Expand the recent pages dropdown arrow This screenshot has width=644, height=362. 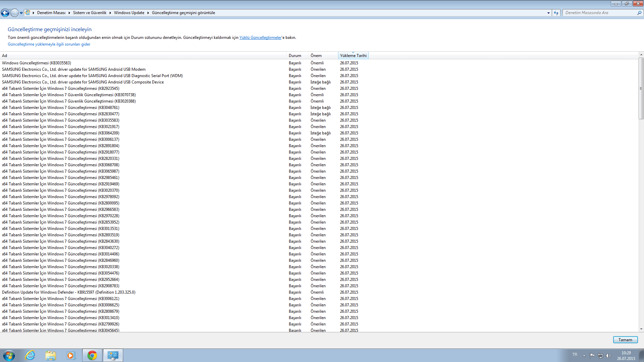tap(21, 13)
